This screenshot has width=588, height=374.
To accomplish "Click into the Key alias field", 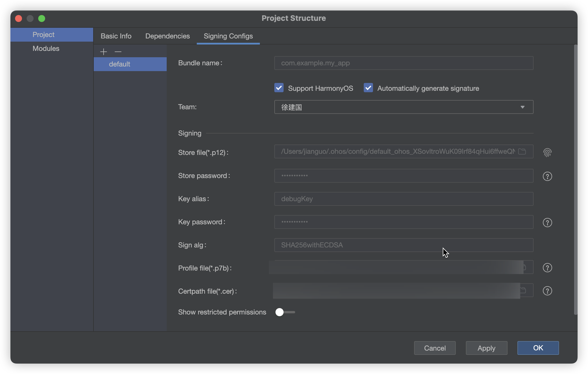I will (404, 199).
